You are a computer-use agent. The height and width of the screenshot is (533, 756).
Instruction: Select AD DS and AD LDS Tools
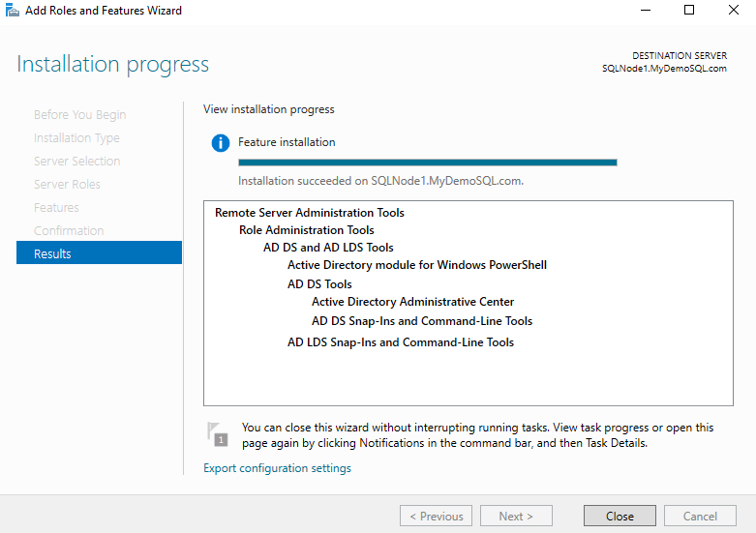pos(328,248)
